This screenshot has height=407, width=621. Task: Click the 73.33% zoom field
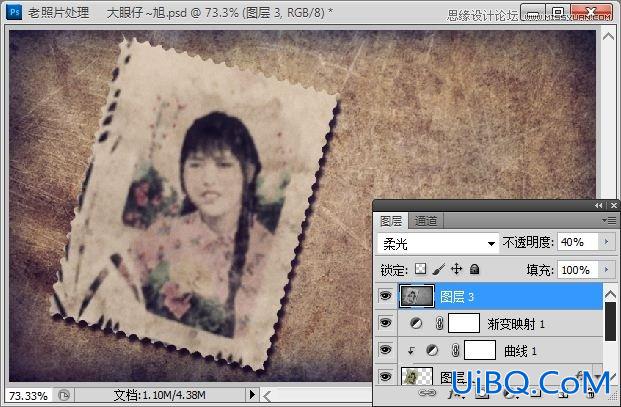click(x=28, y=395)
